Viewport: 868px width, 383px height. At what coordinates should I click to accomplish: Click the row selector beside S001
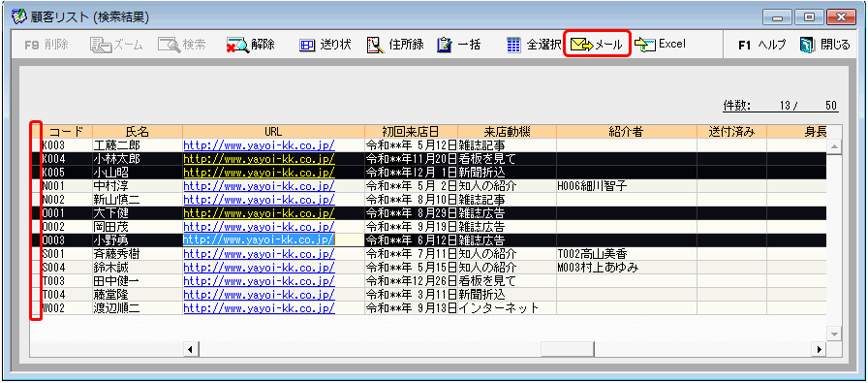click(x=36, y=254)
